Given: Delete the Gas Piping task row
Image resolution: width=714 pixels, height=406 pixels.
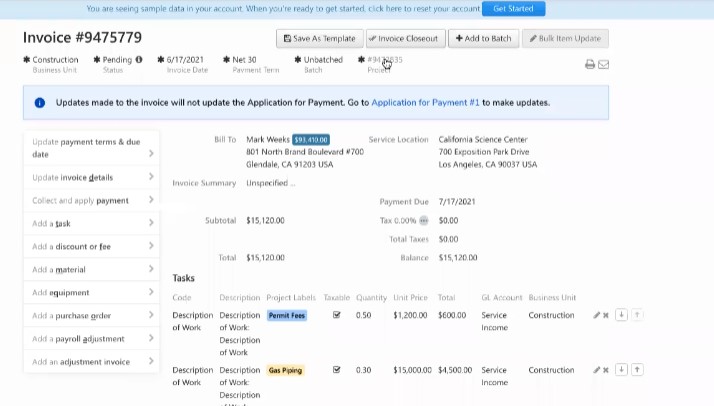Looking at the screenshot, I should tap(606, 370).
